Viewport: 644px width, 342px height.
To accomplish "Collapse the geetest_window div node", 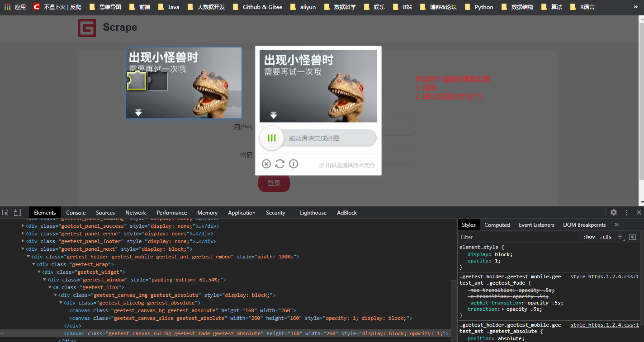I will pyautogui.click(x=45, y=280).
